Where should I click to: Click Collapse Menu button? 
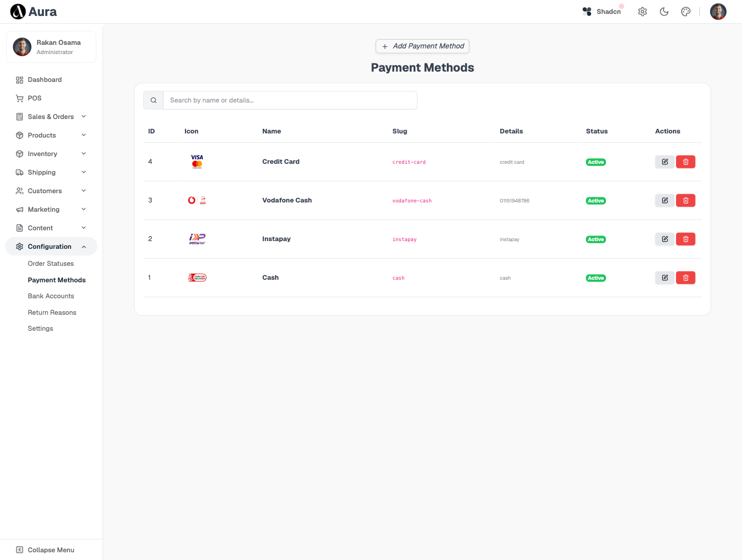(45, 550)
